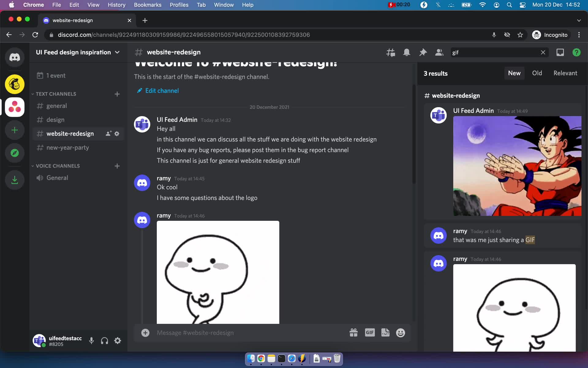Click the notification bell icon
This screenshot has height=368, width=588.
point(406,52)
